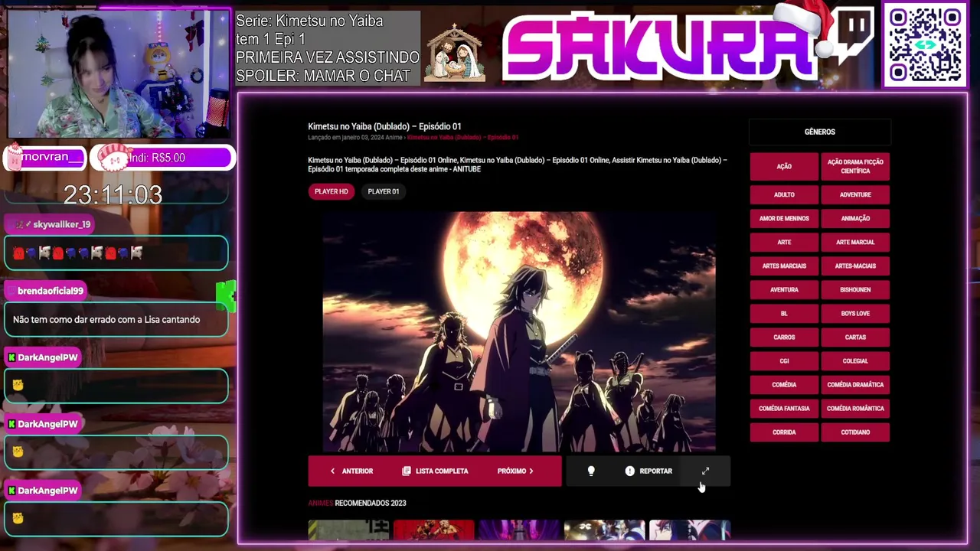The height and width of the screenshot is (551, 980).
Task: Open ARTES MARCIAIS genre
Action: 784,266
